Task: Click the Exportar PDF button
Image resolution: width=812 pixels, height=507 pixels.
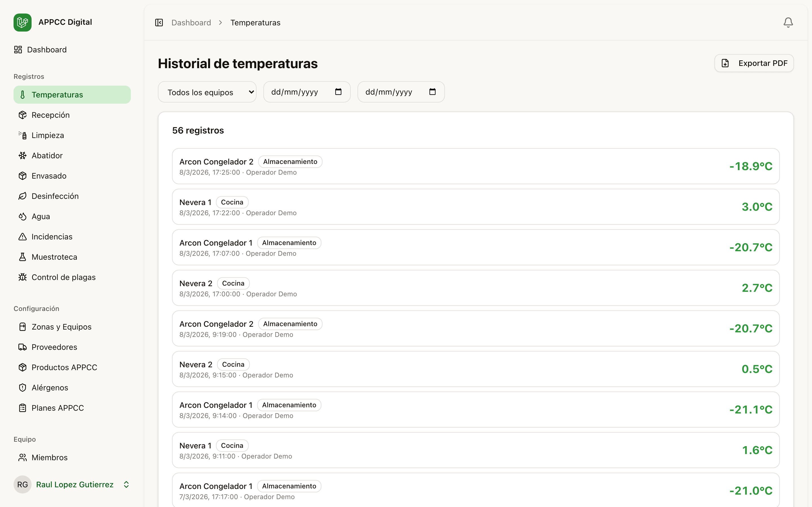Action: click(754, 63)
